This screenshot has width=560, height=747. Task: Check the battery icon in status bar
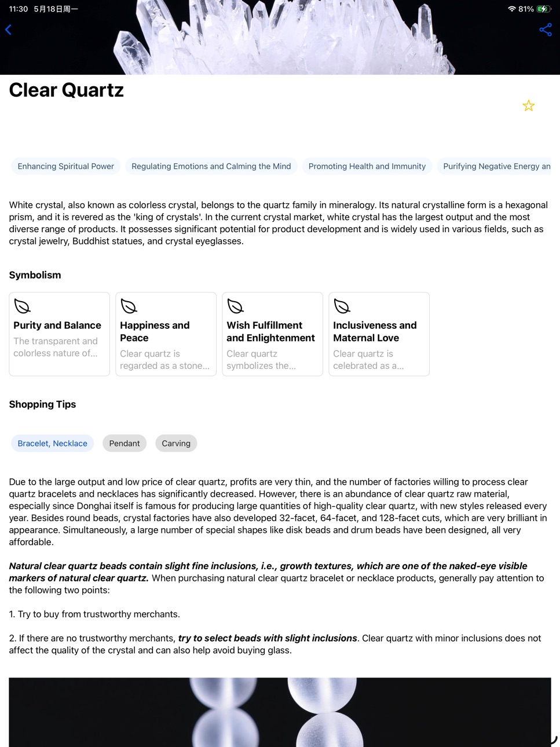tap(544, 9)
